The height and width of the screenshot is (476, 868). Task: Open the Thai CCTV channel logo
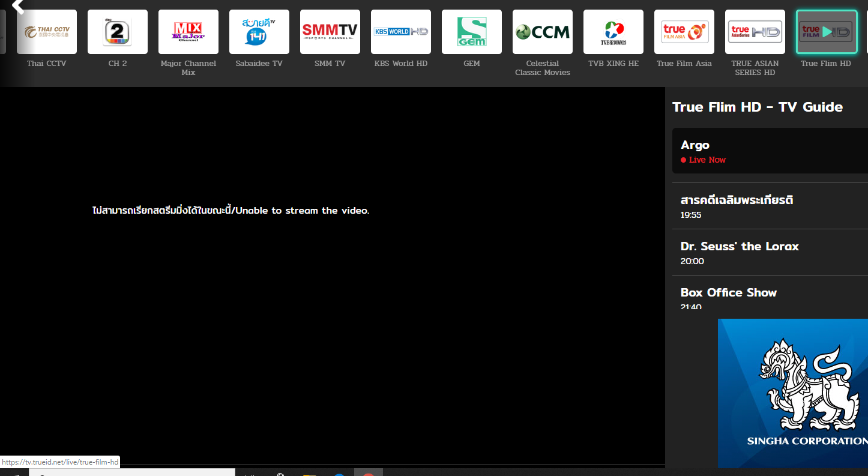[x=47, y=32]
